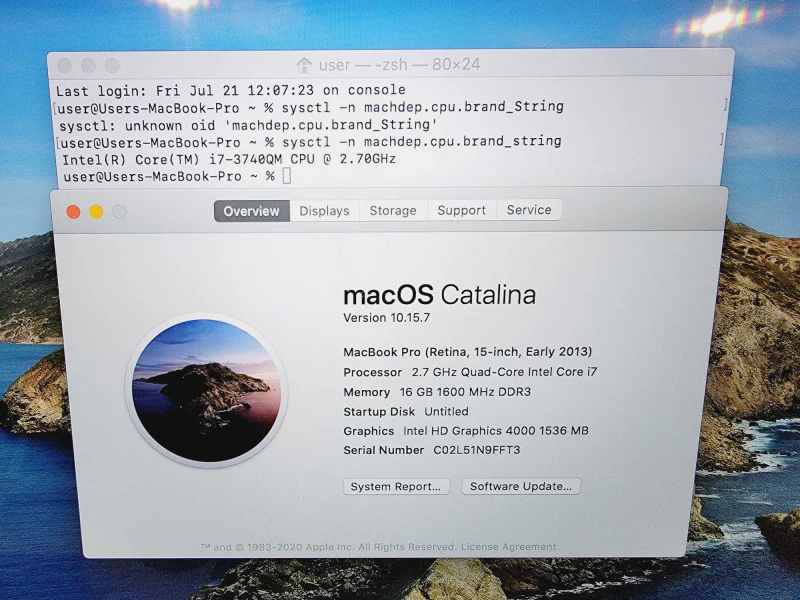The image size is (800, 600).
Task: Click Terminal title 'user — -zsh — 80×24'
Action: point(399,65)
